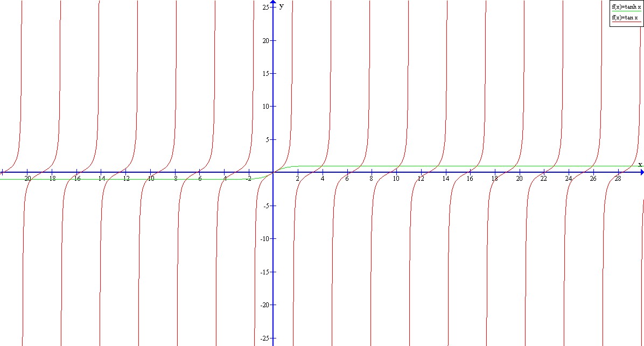Click the arrowhead at top of y-axis

(273, 2)
